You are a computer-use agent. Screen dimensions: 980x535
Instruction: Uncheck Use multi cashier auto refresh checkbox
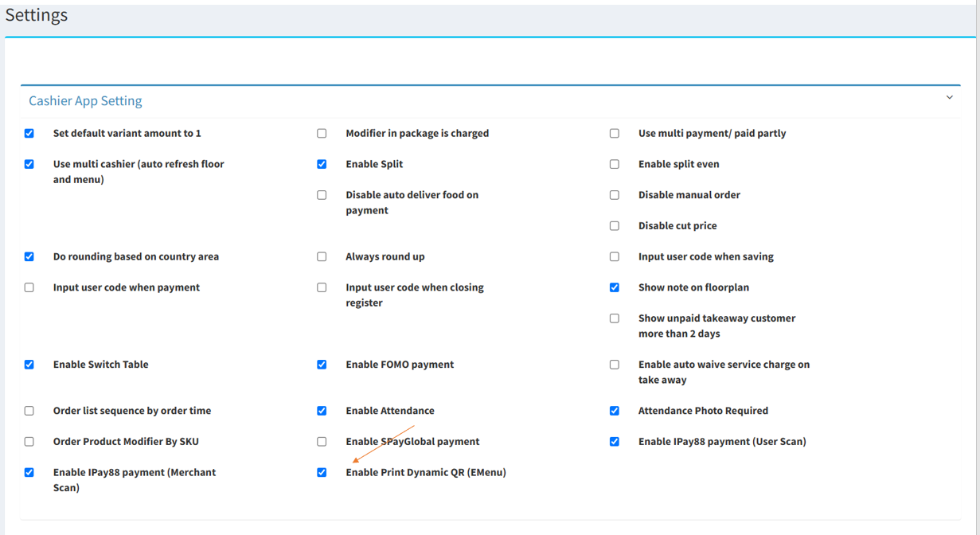click(x=29, y=165)
